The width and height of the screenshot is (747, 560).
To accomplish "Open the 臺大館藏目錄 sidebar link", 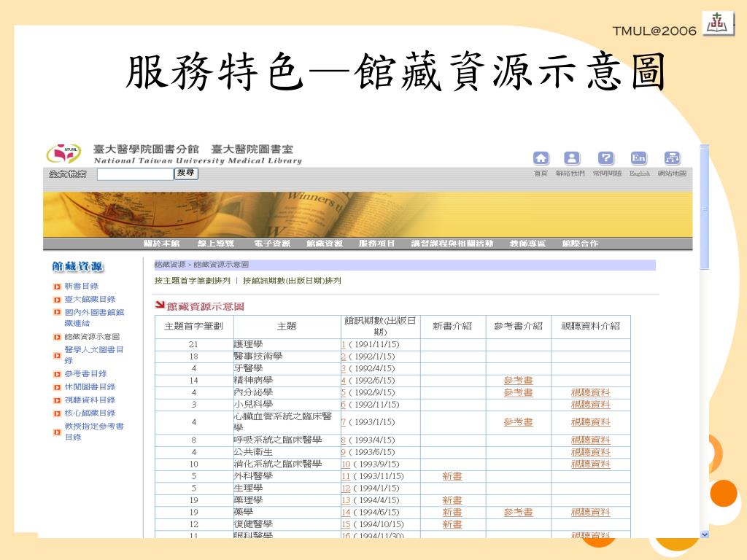I will pyautogui.click(x=90, y=300).
